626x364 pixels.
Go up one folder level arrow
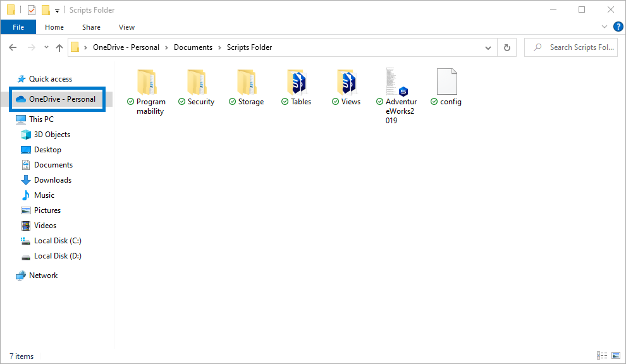pos(59,47)
